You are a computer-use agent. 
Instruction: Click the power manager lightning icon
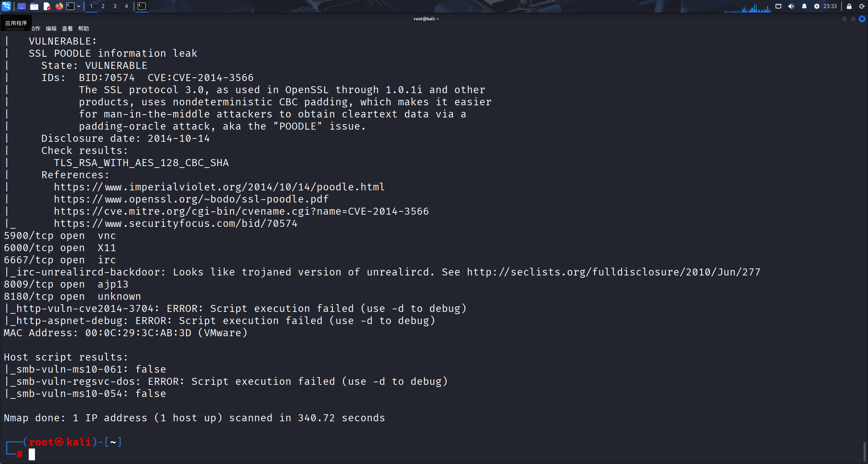point(817,6)
